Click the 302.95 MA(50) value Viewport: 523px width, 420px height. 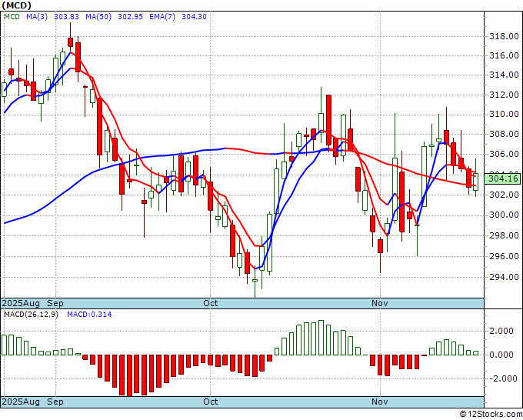pos(131,17)
